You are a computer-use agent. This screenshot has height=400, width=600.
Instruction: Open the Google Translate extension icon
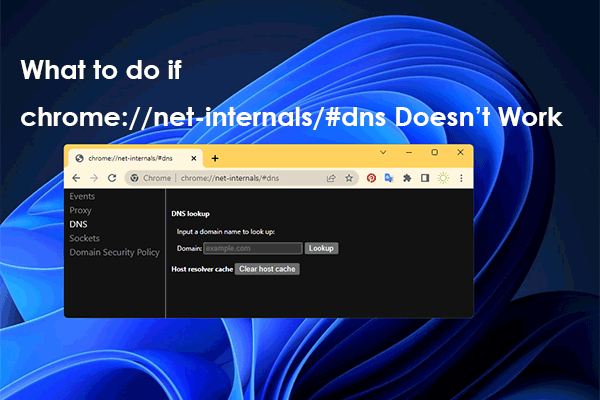coord(389,178)
